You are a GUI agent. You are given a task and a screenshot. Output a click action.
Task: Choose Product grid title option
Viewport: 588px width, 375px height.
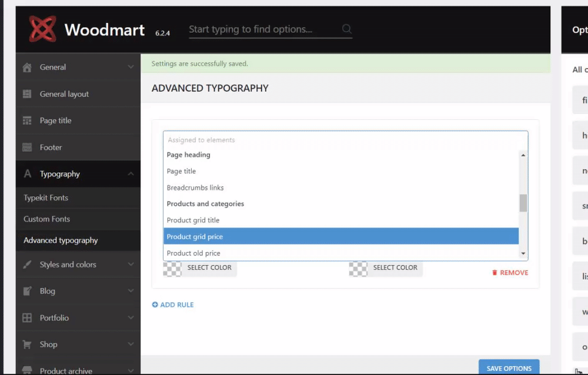point(341,220)
